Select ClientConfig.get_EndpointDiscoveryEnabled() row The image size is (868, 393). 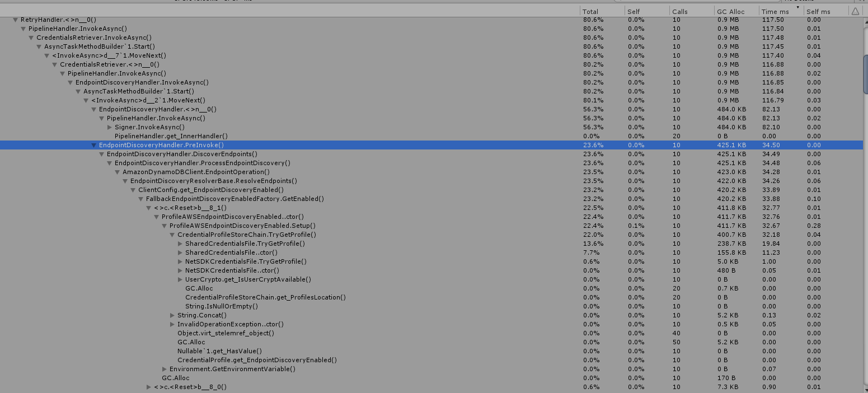coord(431,190)
